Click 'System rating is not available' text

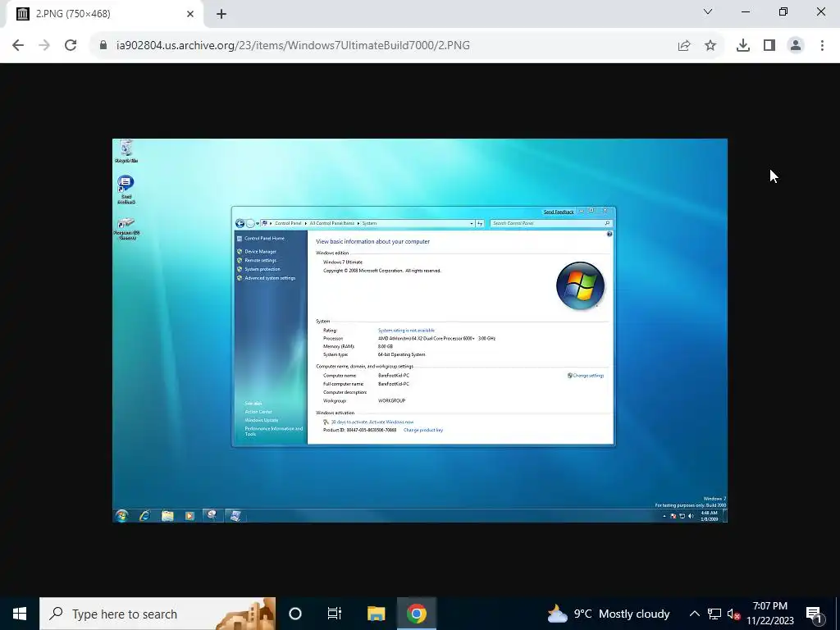(x=406, y=331)
